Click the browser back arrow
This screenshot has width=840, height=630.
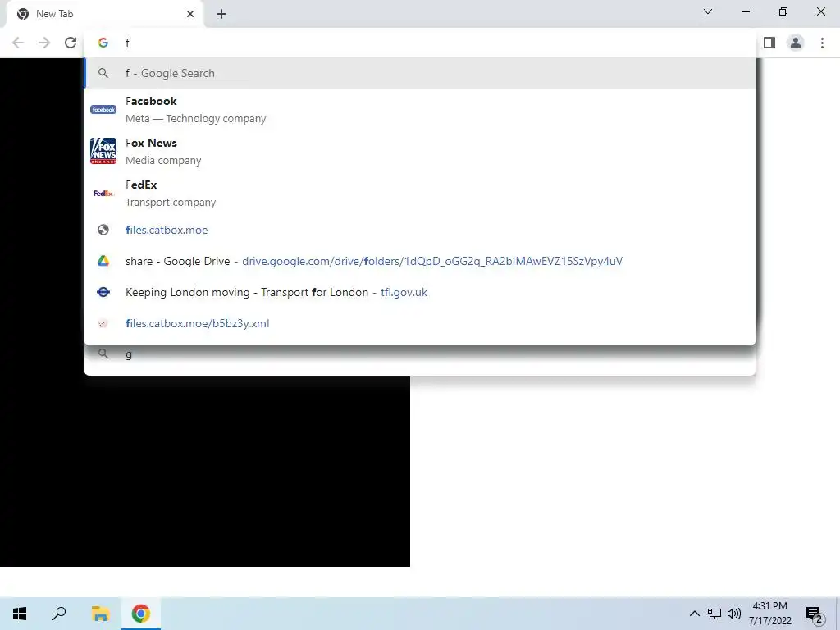coord(18,43)
